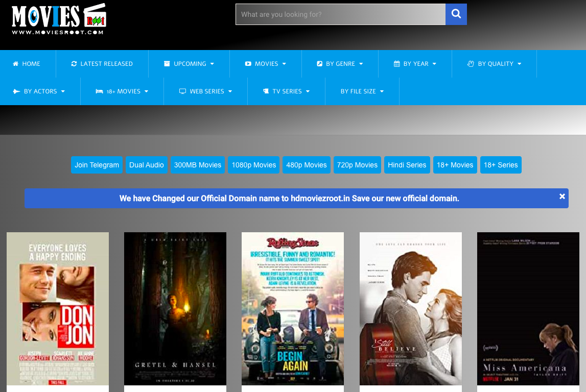Go to the Hindi Series button
586x392 pixels.
coord(407,165)
